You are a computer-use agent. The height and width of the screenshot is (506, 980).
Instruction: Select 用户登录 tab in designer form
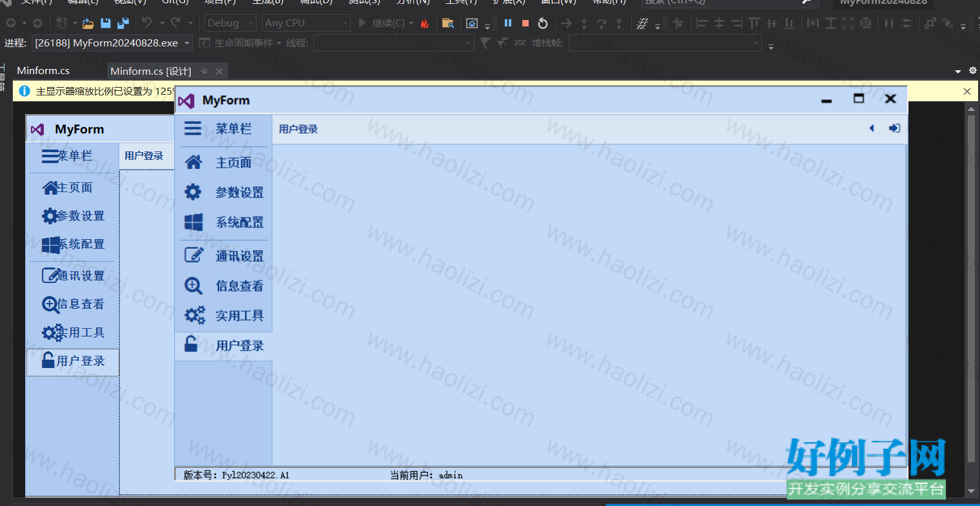click(x=144, y=156)
